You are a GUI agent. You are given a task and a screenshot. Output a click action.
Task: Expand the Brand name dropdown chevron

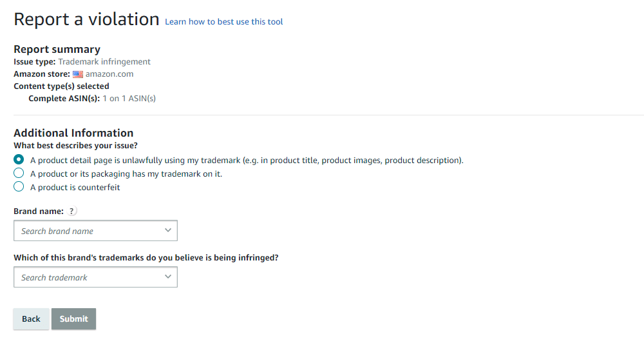pos(168,230)
